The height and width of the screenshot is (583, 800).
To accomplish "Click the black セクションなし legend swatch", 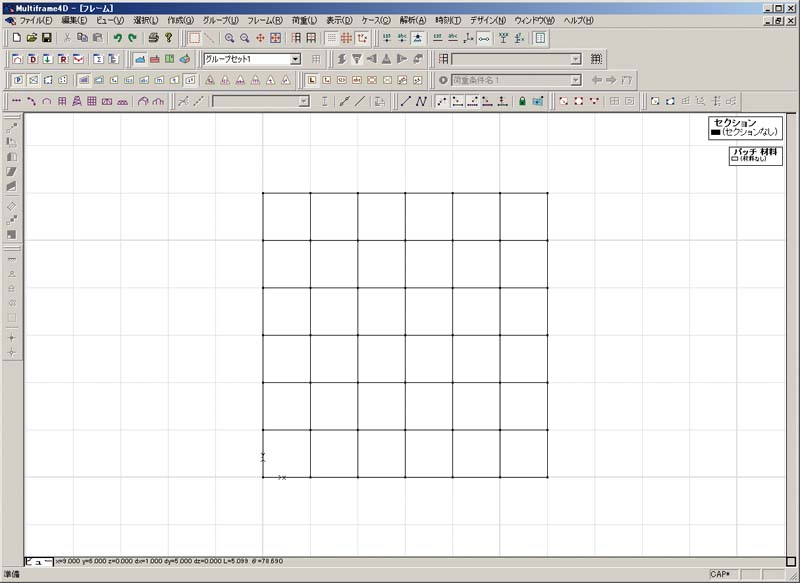I will pos(715,132).
